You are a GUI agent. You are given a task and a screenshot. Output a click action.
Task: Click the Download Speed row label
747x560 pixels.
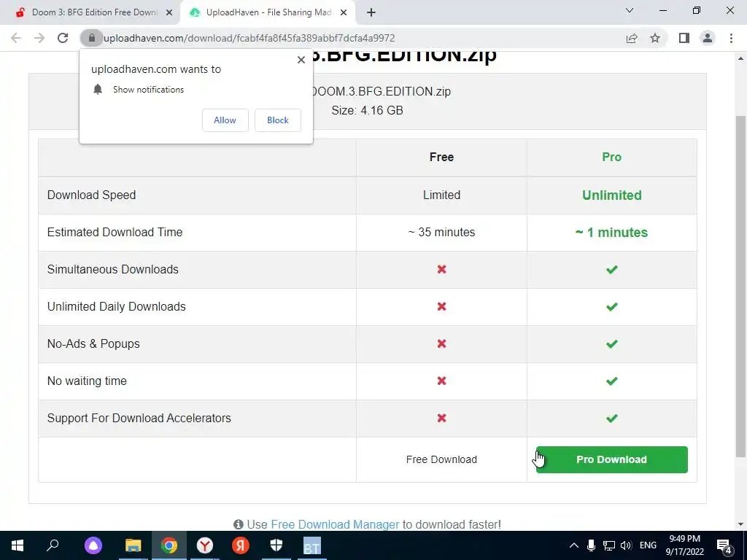point(91,195)
